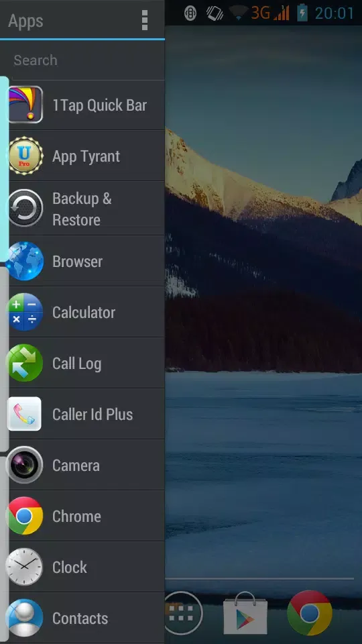This screenshot has width=362, height=644.
Task: Click the Apps panel title
Action: [x=25, y=21]
